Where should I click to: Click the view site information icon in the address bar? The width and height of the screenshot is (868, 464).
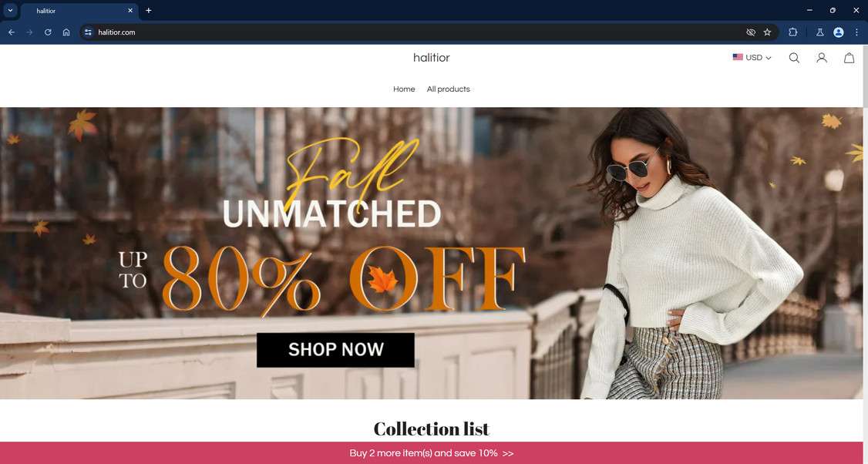[x=88, y=32]
